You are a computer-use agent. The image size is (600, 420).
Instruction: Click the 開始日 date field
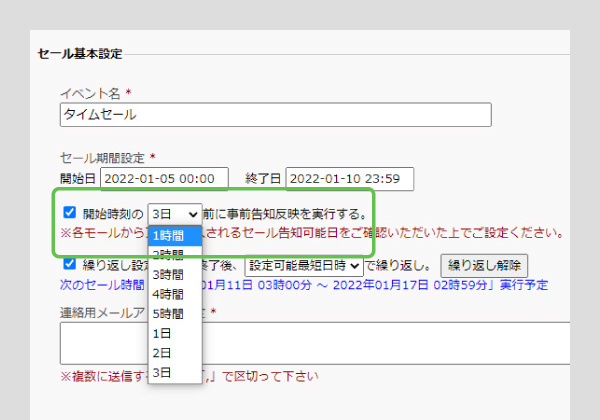[x=165, y=179]
